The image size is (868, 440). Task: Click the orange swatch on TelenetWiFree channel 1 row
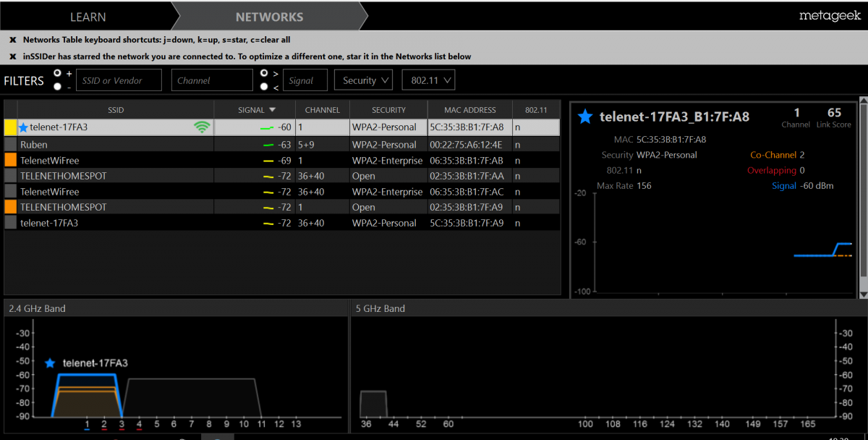(10, 160)
